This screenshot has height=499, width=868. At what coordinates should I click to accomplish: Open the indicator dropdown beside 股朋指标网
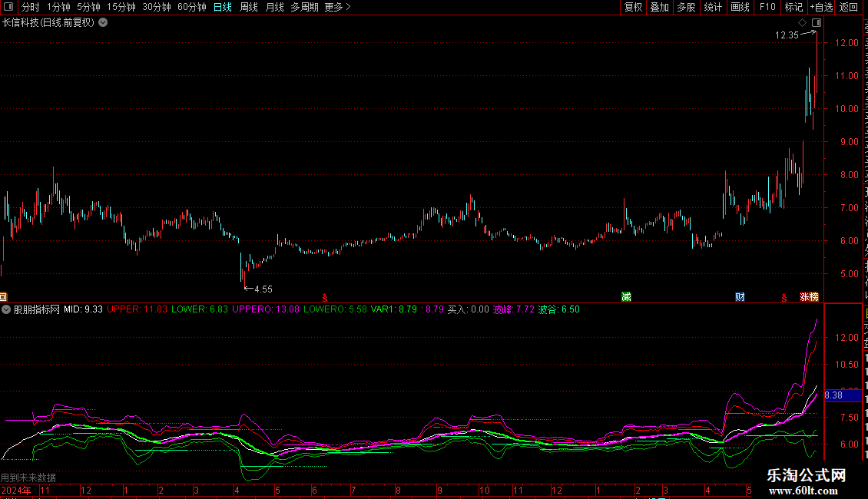point(6,310)
